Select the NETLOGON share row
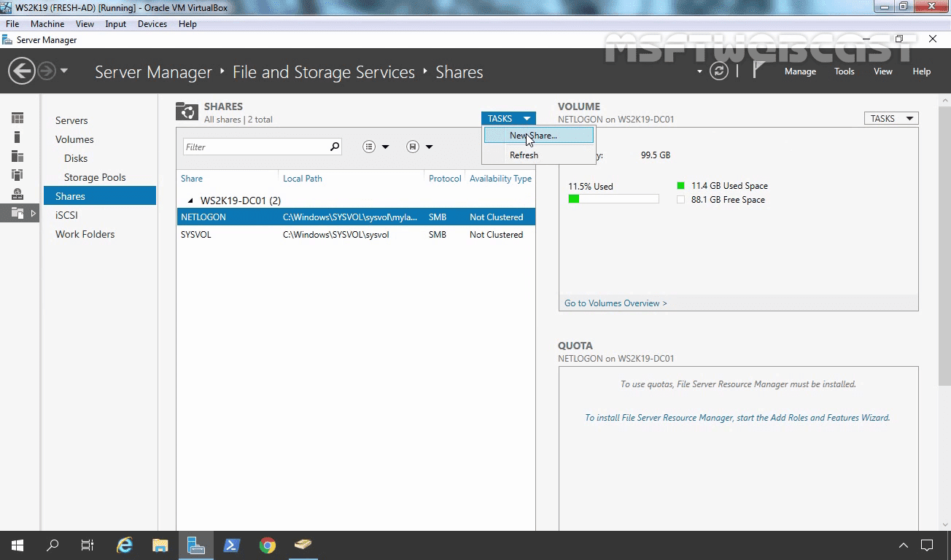Screen dimensions: 951x560 (356, 217)
